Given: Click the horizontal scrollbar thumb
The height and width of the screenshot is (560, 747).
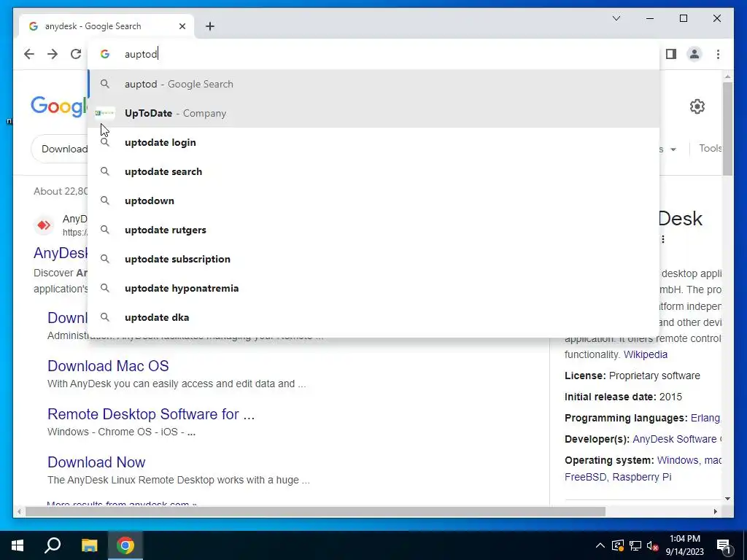Looking at the screenshot, I should (x=315, y=511).
